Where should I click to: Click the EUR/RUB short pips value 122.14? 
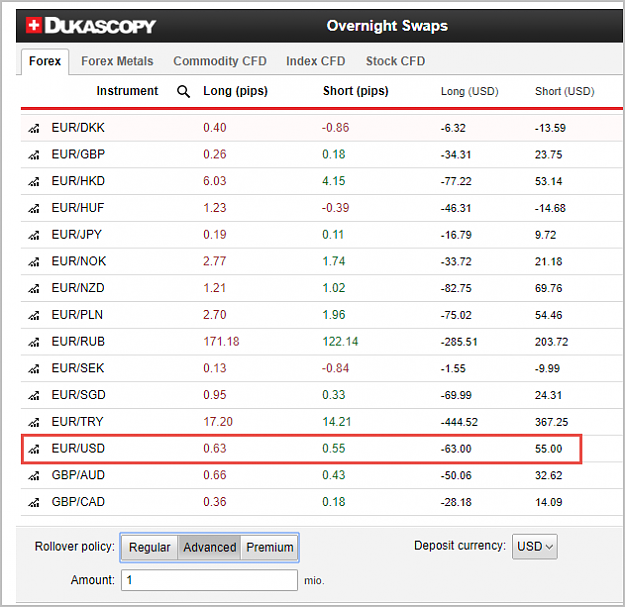pos(340,342)
